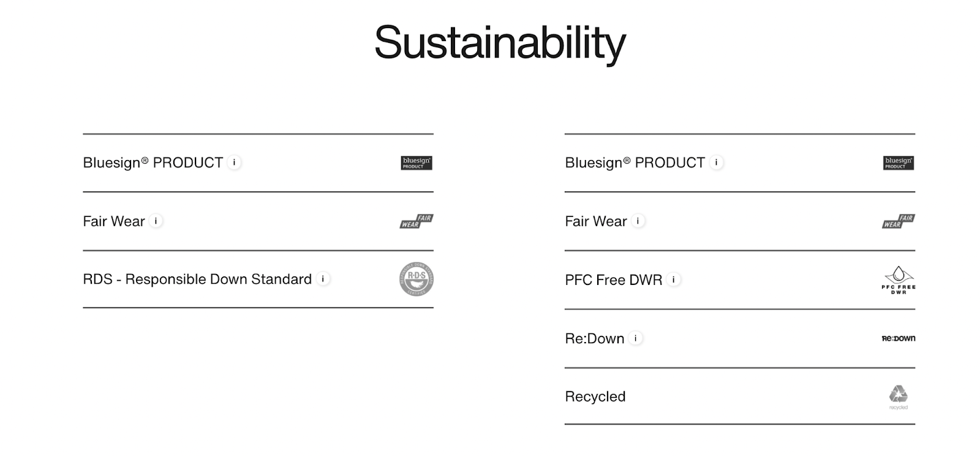
Task: Expand details for RDS Responsible Down Standard
Action: [x=323, y=279]
